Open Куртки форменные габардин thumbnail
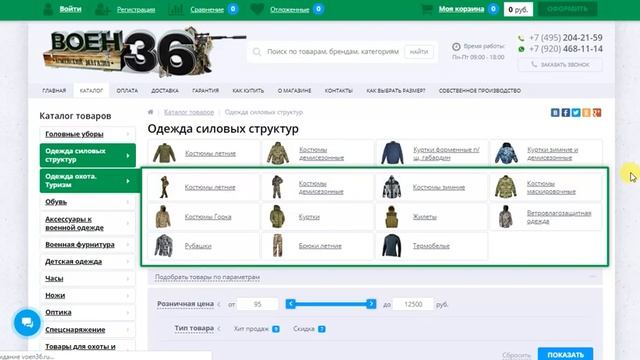 click(x=392, y=153)
